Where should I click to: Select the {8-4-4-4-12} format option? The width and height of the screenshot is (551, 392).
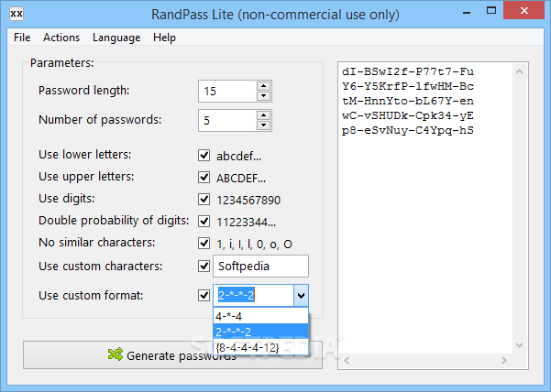(x=260, y=347)
